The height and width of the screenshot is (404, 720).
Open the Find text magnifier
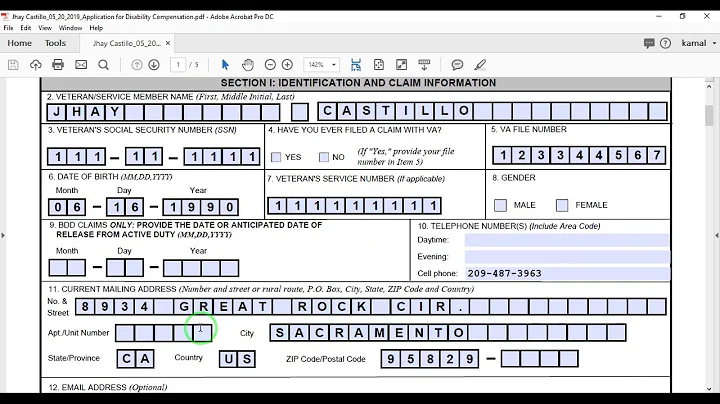[103, 65]
